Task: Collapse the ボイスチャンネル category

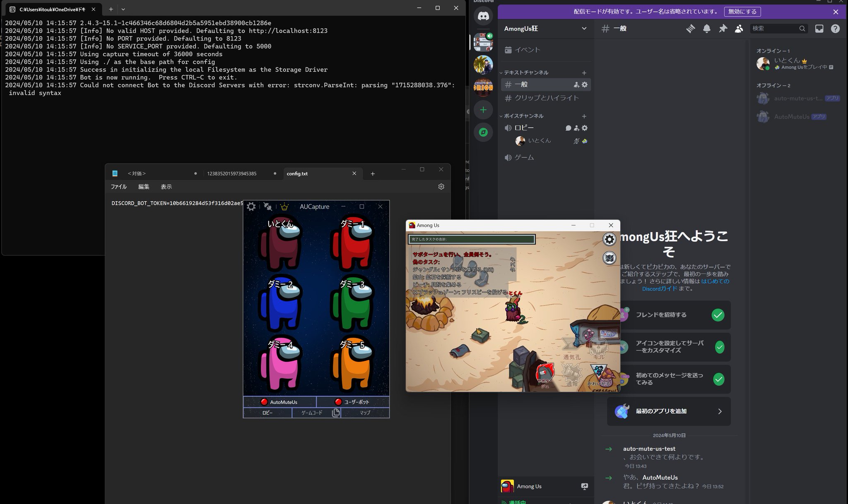Action: pos(523,116)
